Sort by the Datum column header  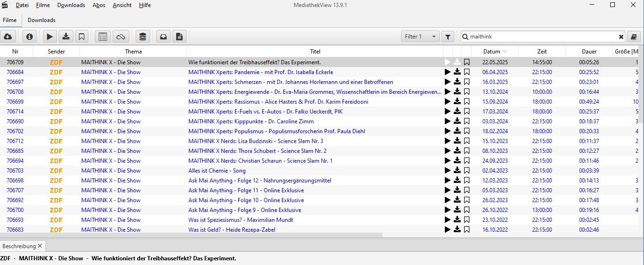pyautogui.click(x=492, y=52)
